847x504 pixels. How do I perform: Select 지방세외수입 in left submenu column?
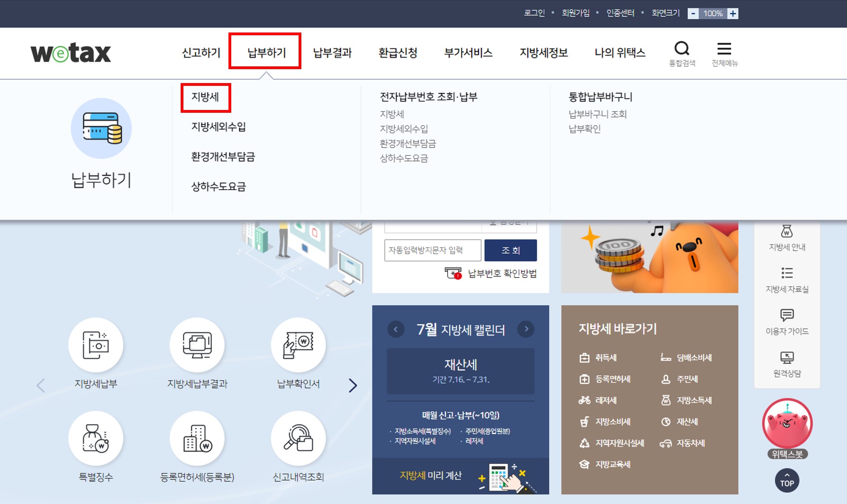pos(219,127)
